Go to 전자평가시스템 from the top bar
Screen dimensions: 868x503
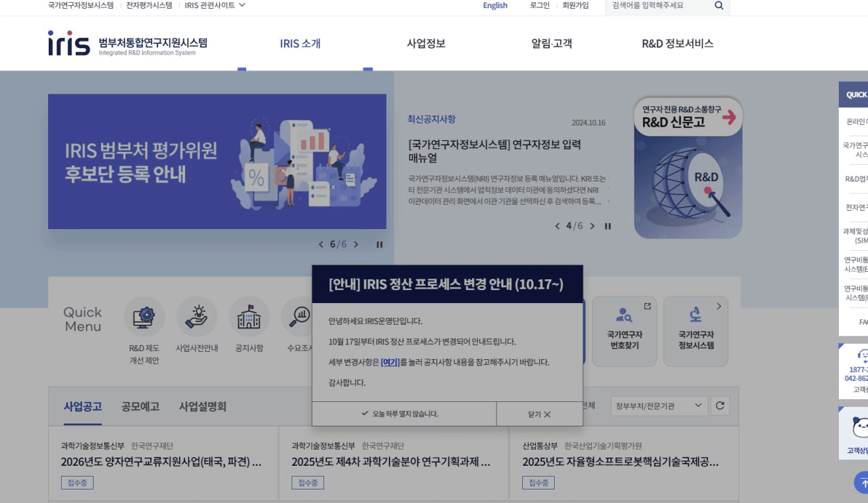(149, 5)
